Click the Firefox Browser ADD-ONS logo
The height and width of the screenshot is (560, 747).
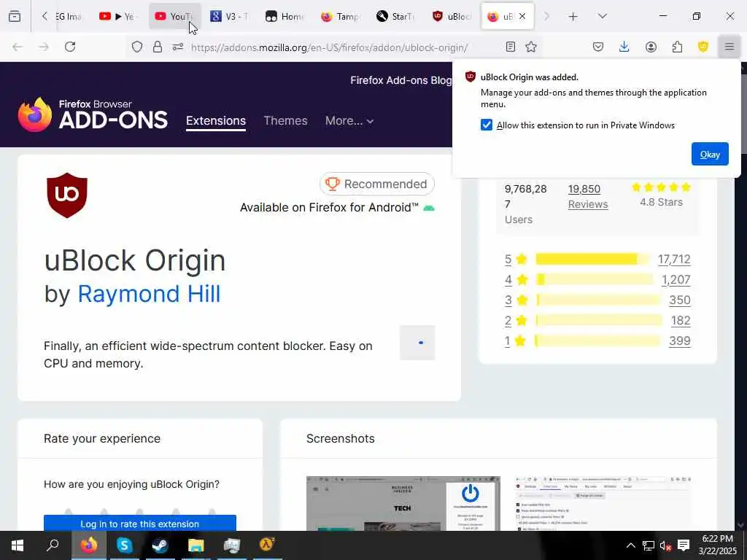pyautogui.click(x=93, y=114)
